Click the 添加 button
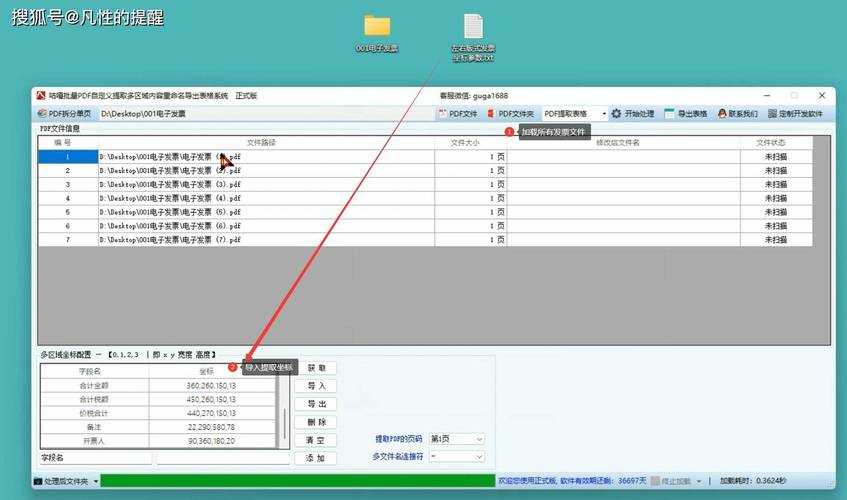The height and width of the screenshot is (500, 847). click(316, 458)
